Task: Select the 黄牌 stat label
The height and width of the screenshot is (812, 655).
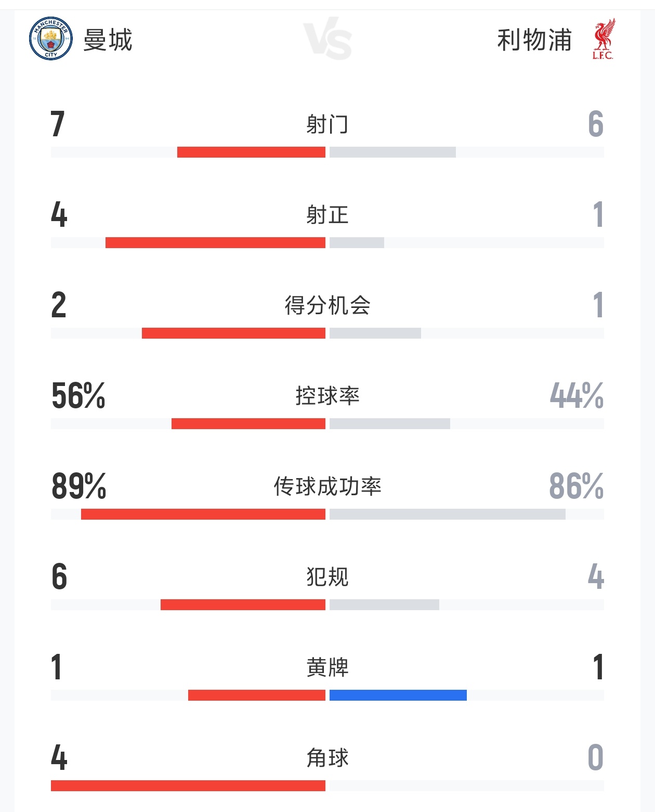Action: (x=327, y=667)
